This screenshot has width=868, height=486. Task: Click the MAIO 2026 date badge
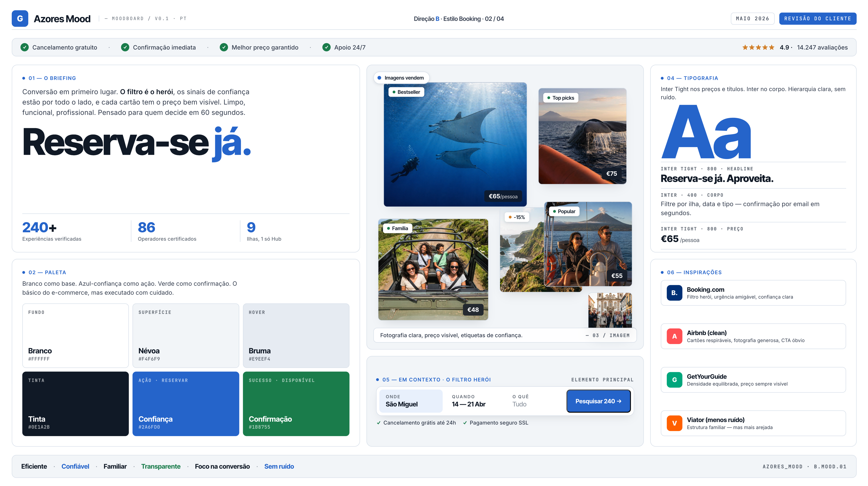click(x=752, y=19)
